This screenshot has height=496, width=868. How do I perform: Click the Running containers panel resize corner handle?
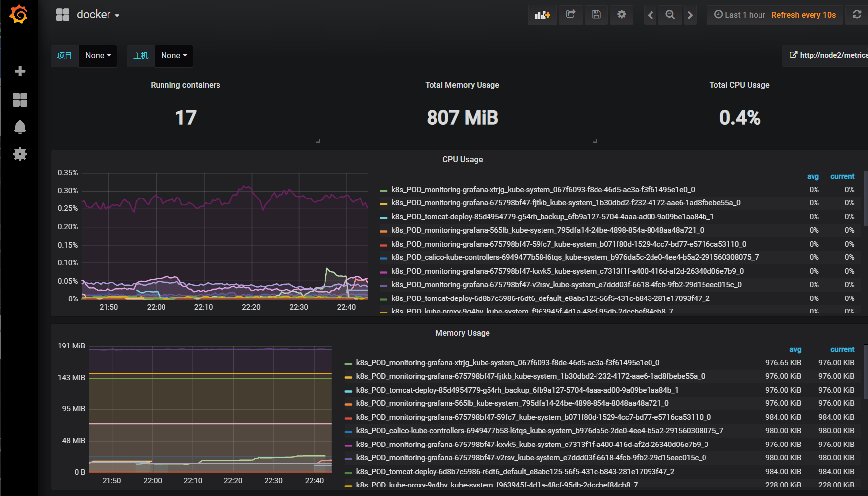tap(318, 141)
